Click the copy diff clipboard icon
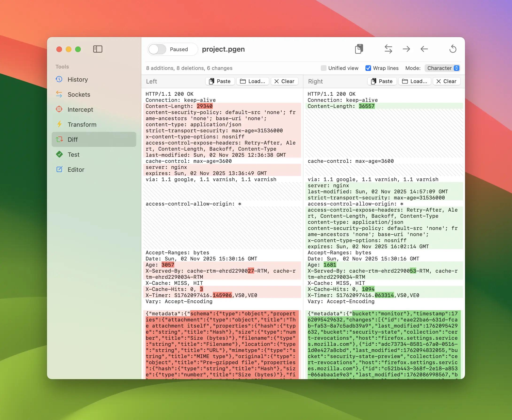Viewport: 512px width, 420px height. (359, 49)
